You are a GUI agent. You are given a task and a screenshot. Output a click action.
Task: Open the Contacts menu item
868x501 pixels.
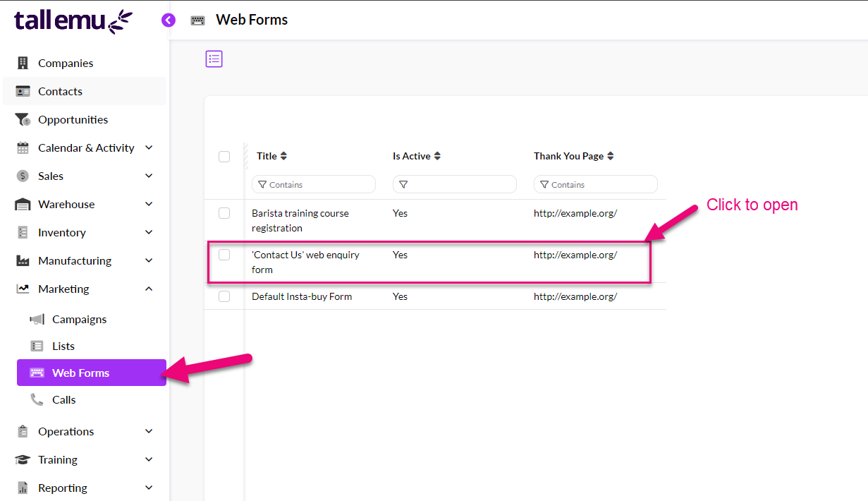(60, 92)
